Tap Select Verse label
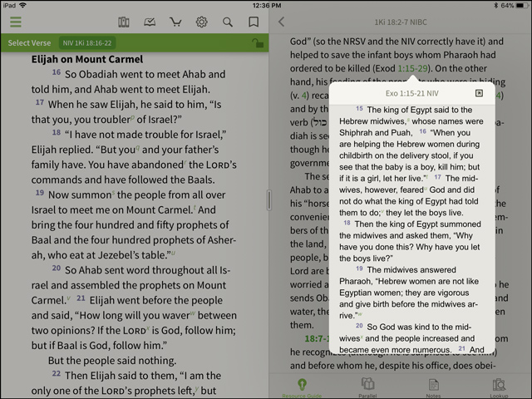 pos(29,43)
